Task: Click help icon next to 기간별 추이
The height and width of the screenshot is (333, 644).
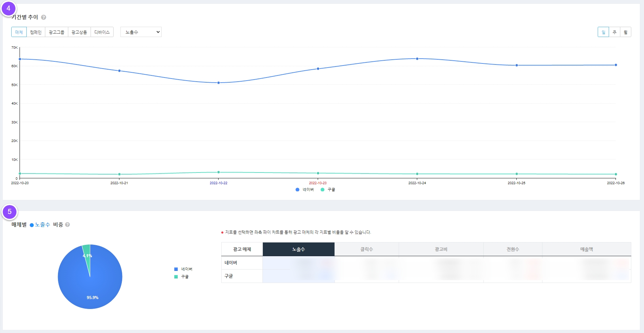Action: point(44,17)
